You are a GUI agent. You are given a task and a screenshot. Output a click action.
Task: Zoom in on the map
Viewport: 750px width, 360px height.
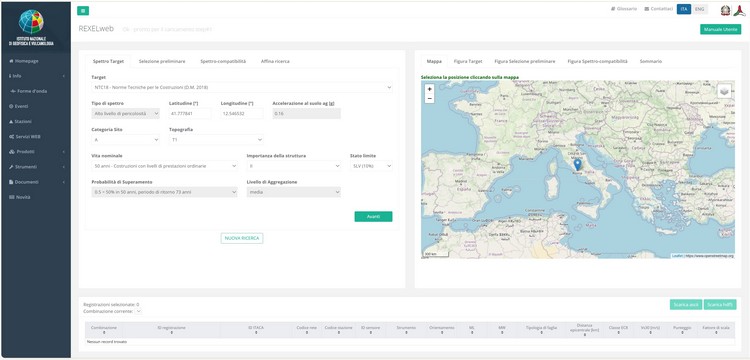click(x=430, y=89)
